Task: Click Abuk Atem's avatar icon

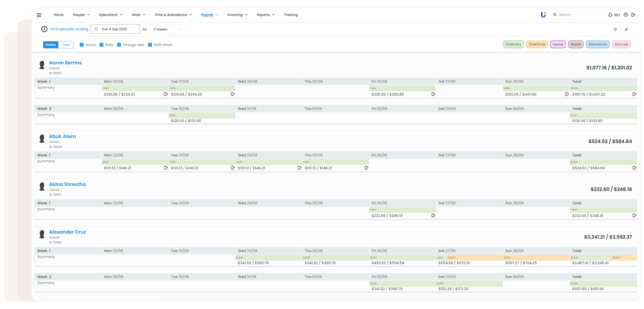Action: pos(42,139)
